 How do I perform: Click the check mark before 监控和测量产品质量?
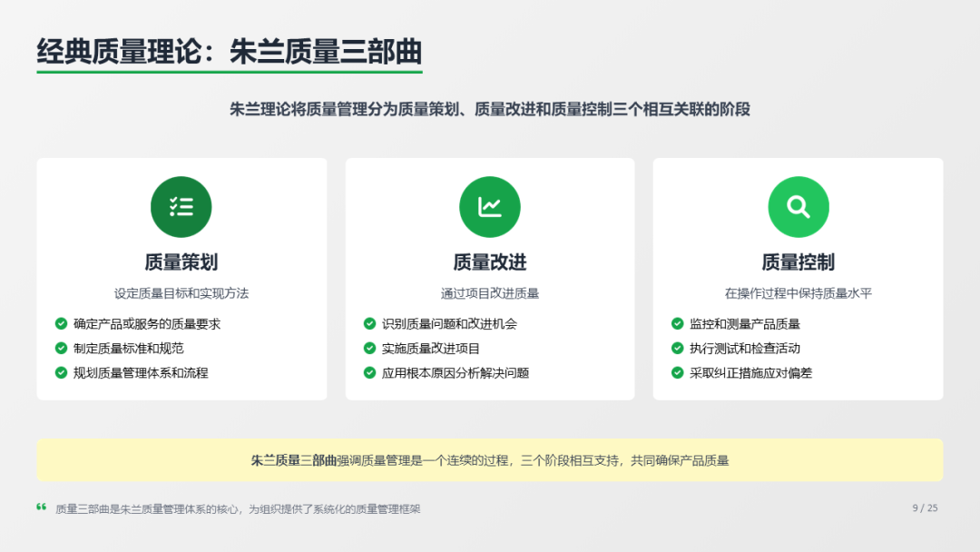click(677, 323)
